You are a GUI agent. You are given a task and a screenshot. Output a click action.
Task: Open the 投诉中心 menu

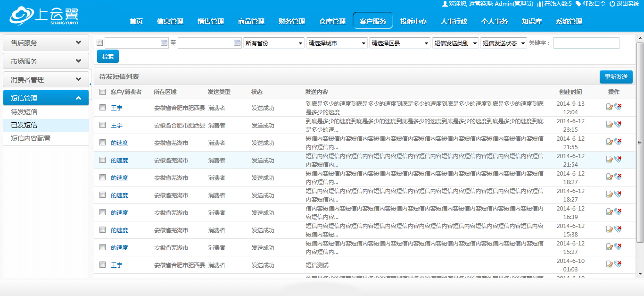point(413,21)
